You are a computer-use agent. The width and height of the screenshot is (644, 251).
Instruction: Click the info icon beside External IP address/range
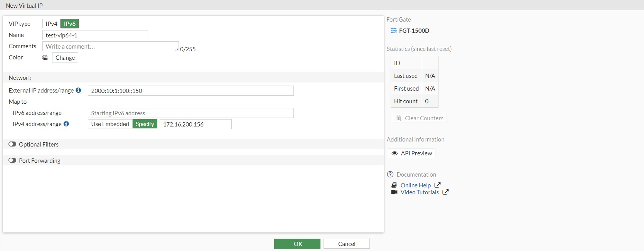click(x=78, y=90)
